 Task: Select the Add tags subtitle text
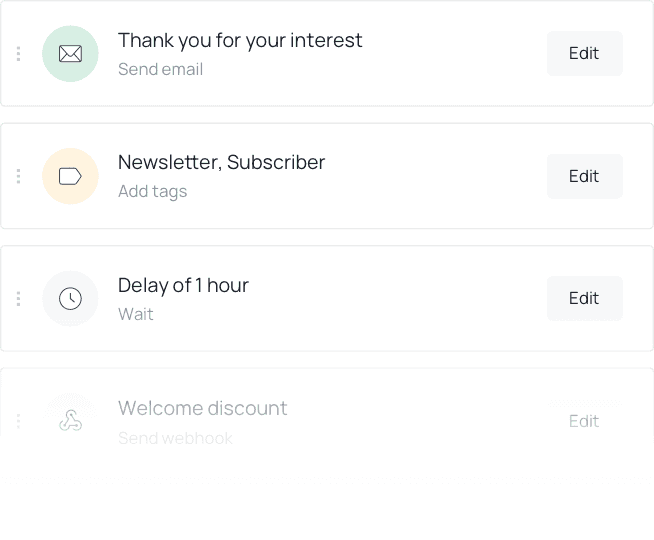coord(152,191)
